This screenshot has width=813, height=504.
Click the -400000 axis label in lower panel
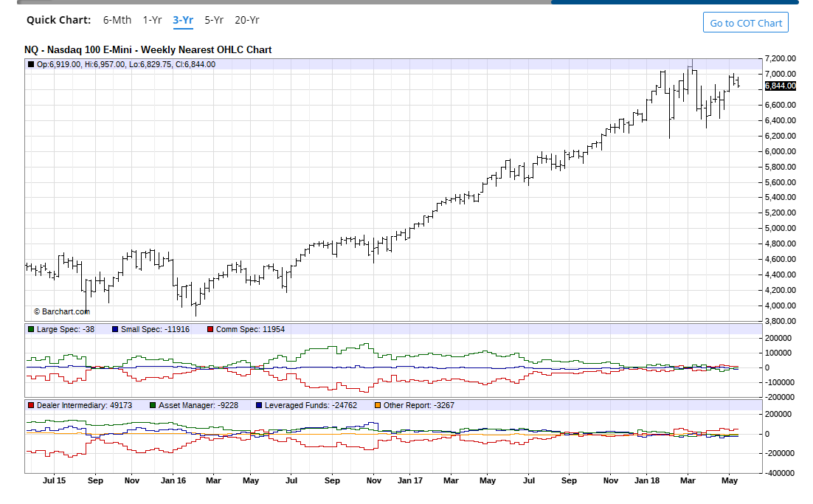[x=779, y=473]
